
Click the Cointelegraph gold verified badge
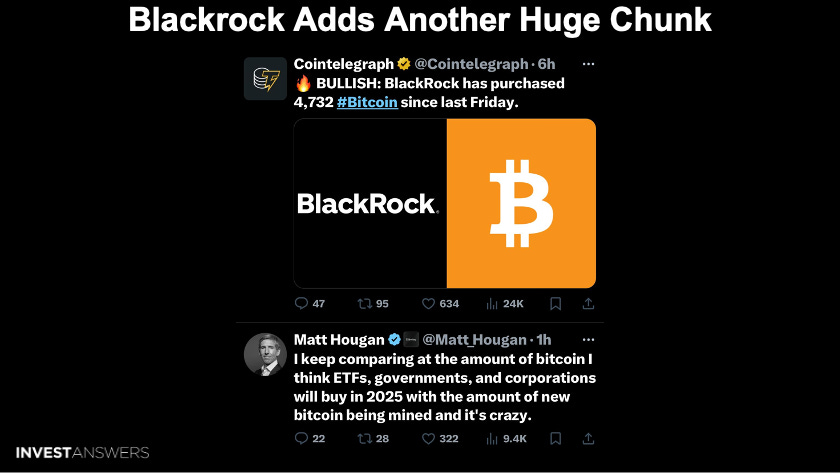tap(403, 64)
